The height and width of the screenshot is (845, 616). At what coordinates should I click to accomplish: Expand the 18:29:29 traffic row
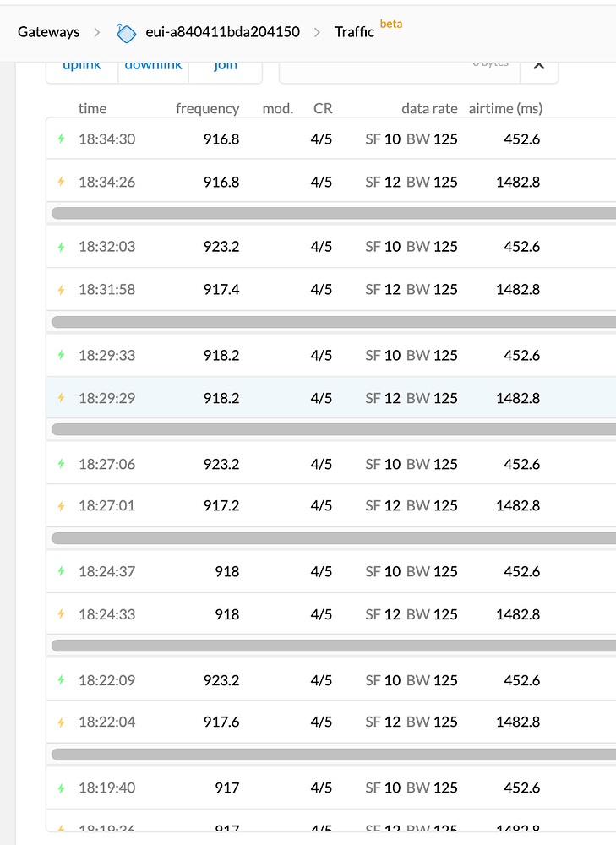(331, 398)
